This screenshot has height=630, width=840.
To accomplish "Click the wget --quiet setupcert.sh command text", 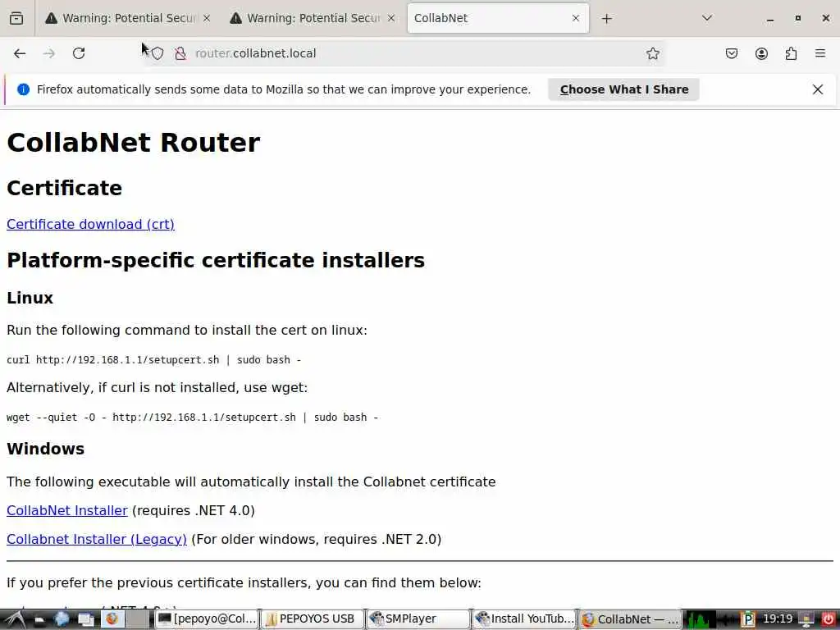I will coord(192,418).
